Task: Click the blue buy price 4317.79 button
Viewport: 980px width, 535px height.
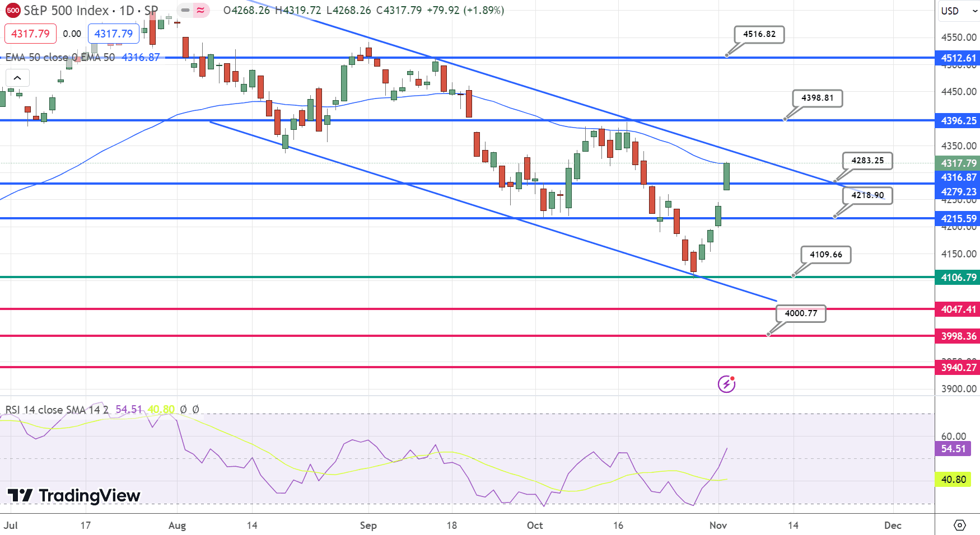Action: click(x=114, y=34)
